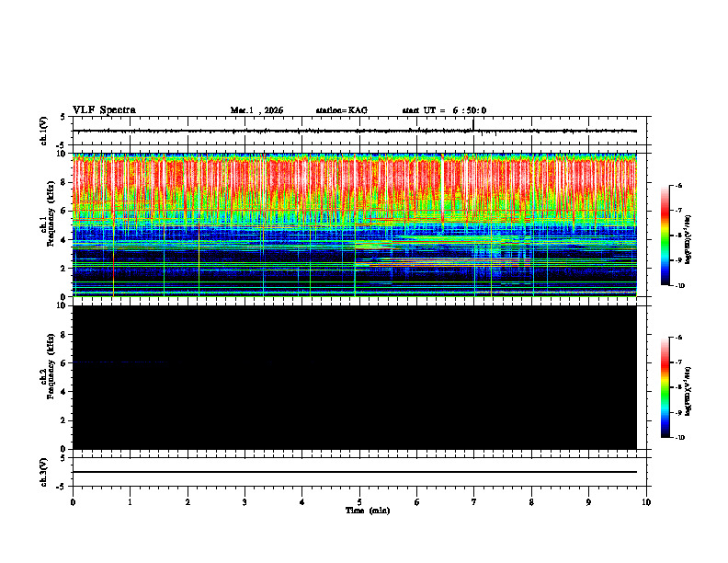Screen dimensions: 728x563
Task: Click the ch.1 color scale log(PSD) unit label
Action: (688, 239)
